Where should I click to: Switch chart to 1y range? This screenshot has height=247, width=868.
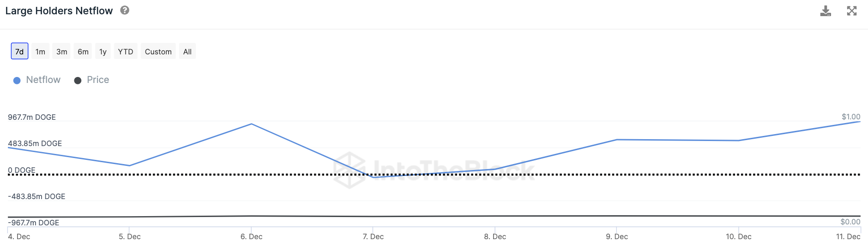tap(103, 52)
